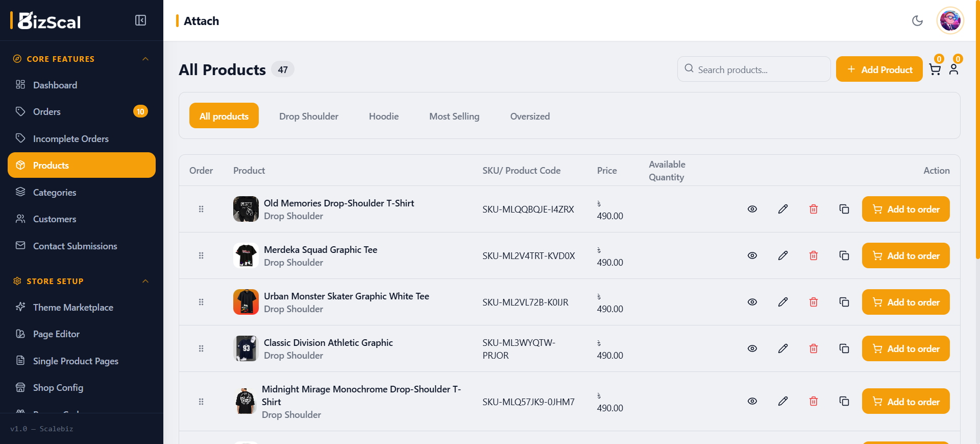The image size is (980, 444).
Task: View Urban Monster Skater Tee eye icon
Action: [x=752, y=302]
